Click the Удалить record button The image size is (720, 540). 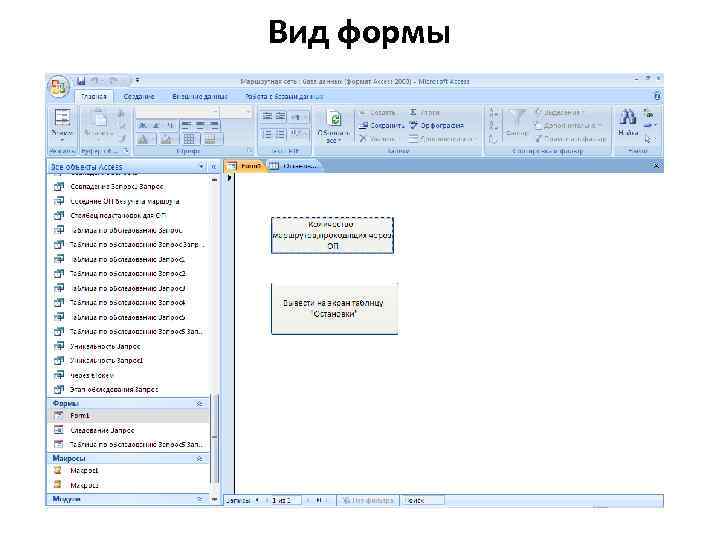click(x=377, y=139)
